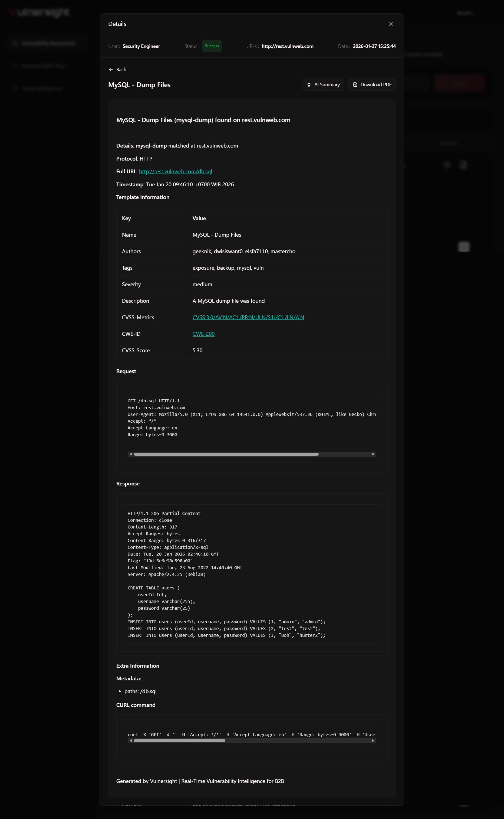Open the rest.vulnweb.com/db.sql full URL link
504x819 pixels.
pos(175,171)
